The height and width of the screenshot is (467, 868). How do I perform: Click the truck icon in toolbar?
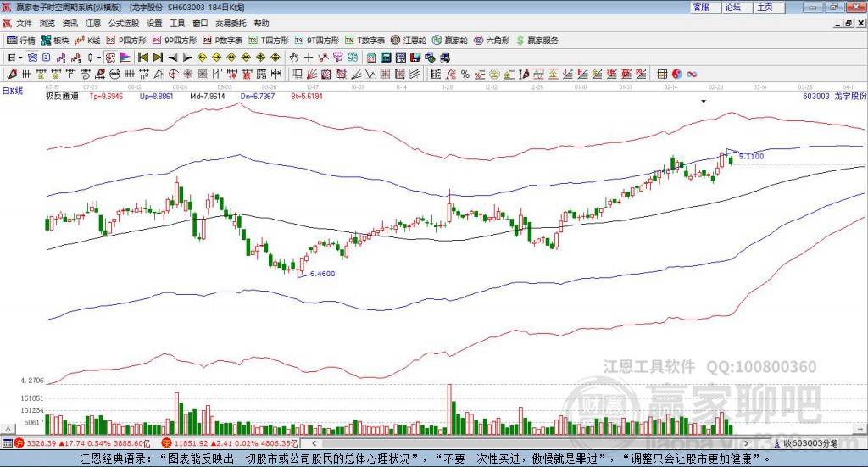click(x=444, y=58)
